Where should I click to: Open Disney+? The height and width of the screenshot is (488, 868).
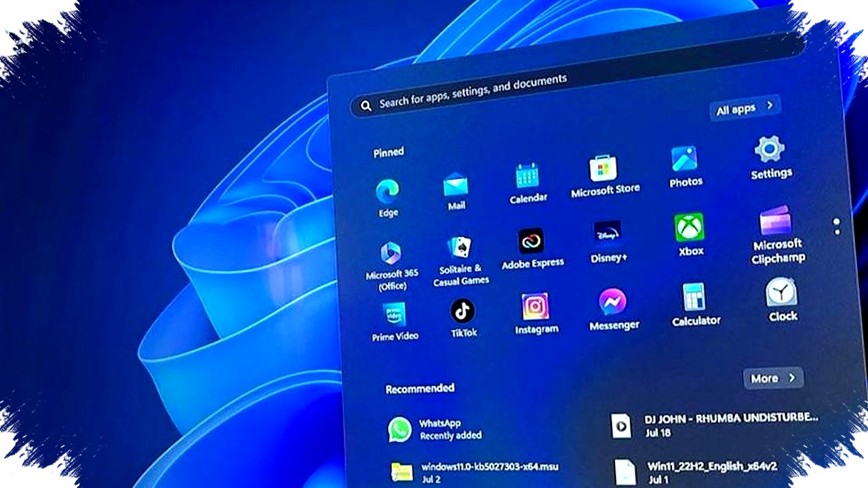click(608, 234)
